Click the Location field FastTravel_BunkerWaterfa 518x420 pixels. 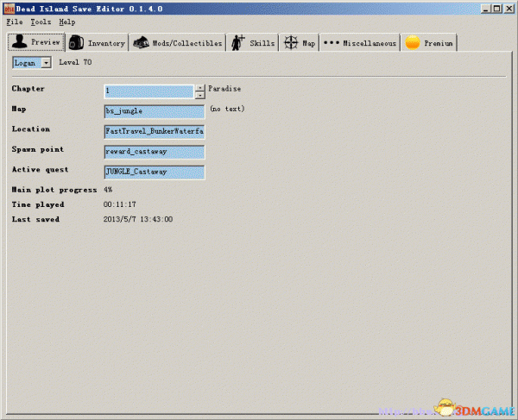(x=155, y=132)
